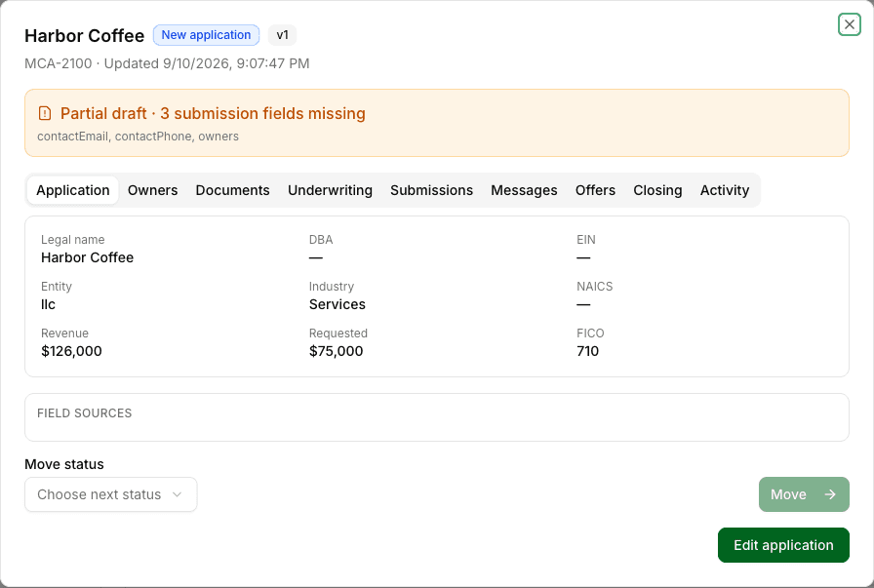
Task: Click the MCA-2100 updated timestamp line
Action: [167, 63]
